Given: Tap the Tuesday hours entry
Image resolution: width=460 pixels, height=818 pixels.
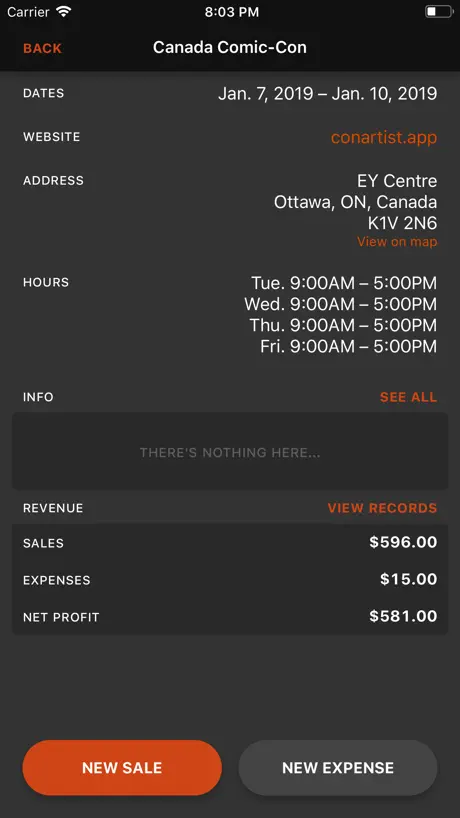Looking at the screenshot, I should coord(344,283).
